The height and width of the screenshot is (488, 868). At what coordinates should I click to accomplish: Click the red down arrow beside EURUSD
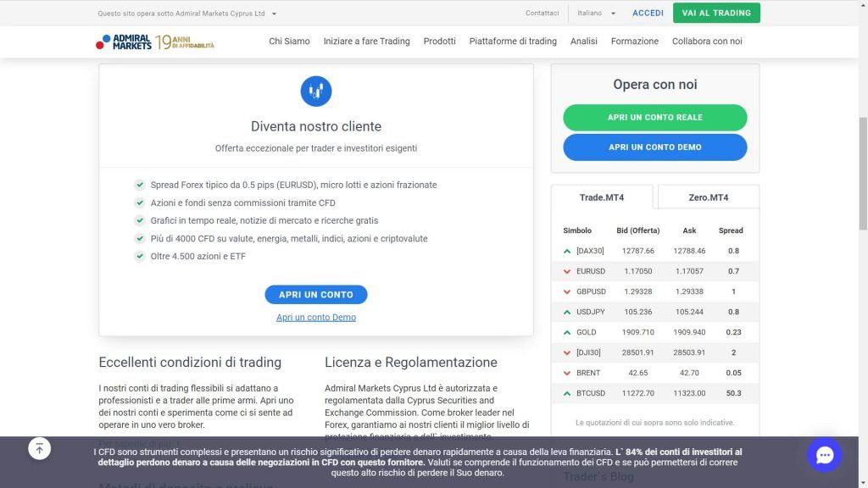(567, 272)
